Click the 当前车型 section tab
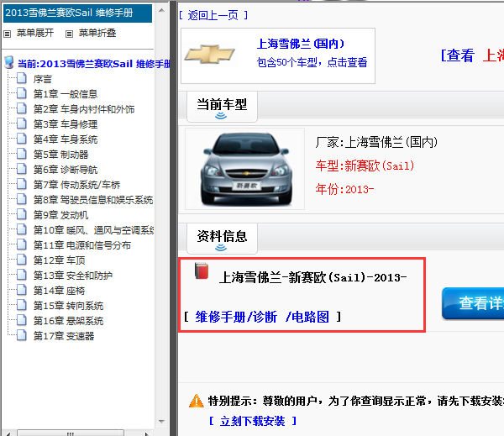 (222, 107)
